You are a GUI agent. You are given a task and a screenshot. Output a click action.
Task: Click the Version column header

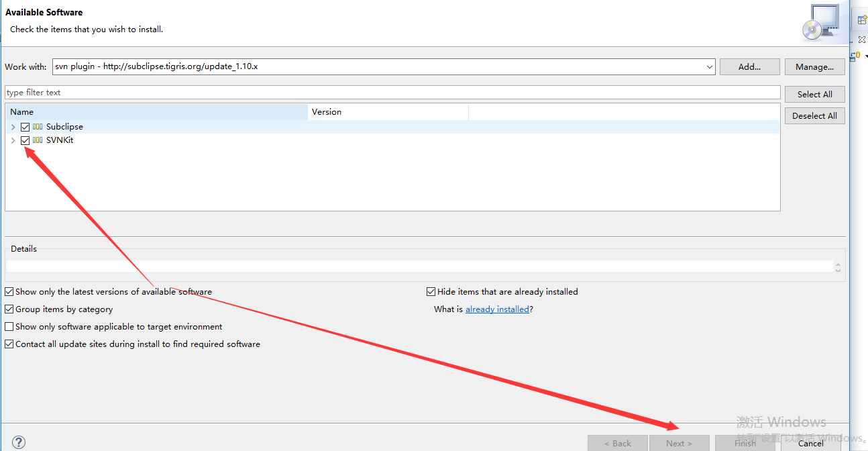coord(388,112)
